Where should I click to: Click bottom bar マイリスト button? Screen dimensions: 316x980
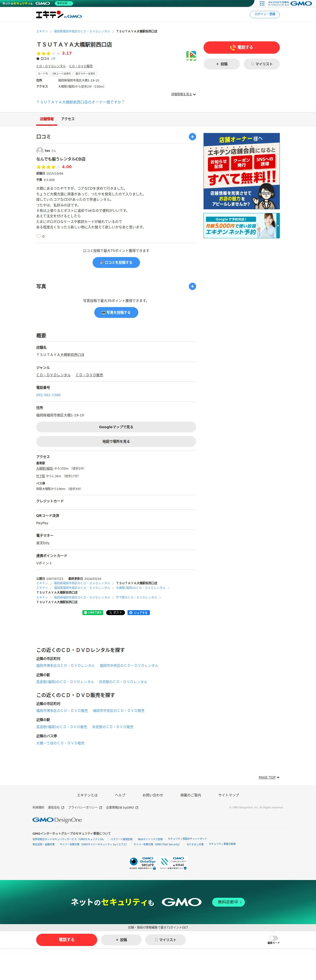[x=165, y=940]
